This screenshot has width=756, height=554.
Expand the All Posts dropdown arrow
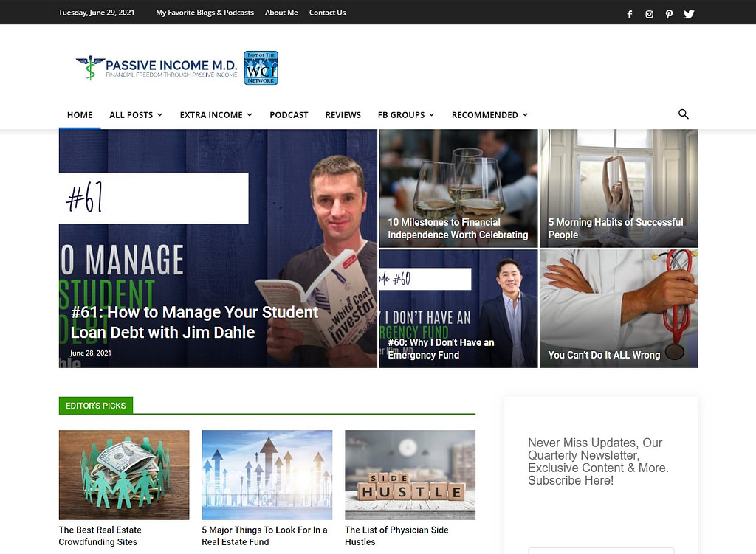(x=159, y=114)
